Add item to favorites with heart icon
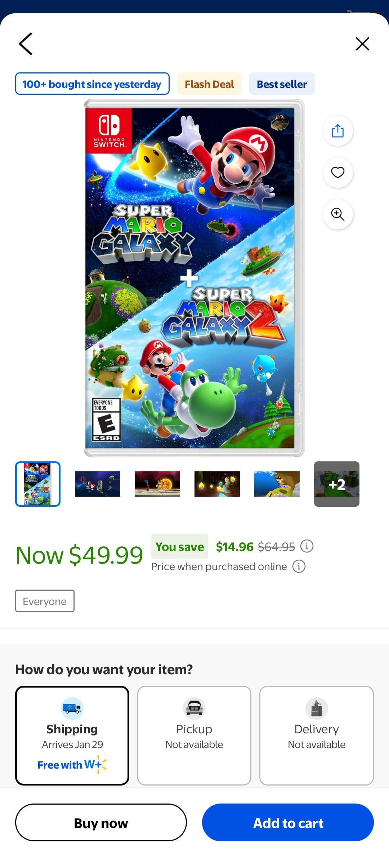The width and height of the screenshot is (389, 868). [x=337, y=173]
